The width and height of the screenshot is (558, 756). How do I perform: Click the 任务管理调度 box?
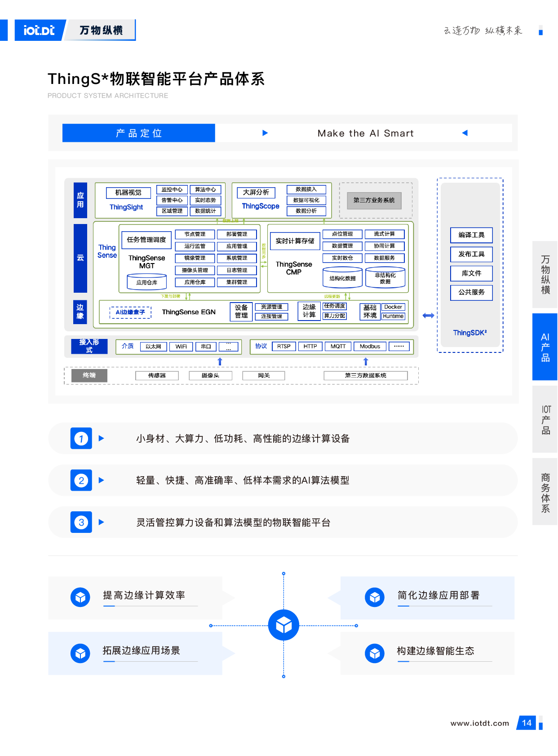[x=146, y=240]
